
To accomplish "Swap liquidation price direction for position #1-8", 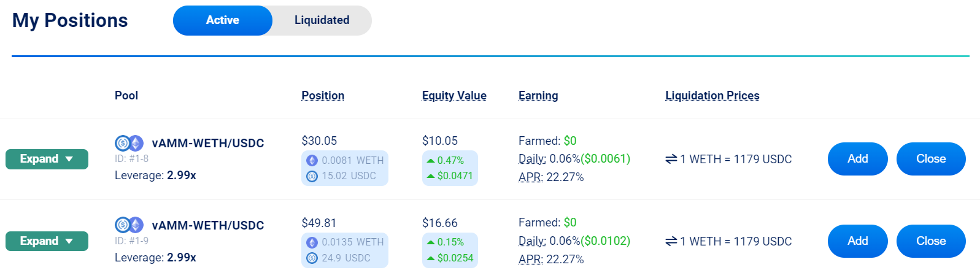I will pos(671,159).
